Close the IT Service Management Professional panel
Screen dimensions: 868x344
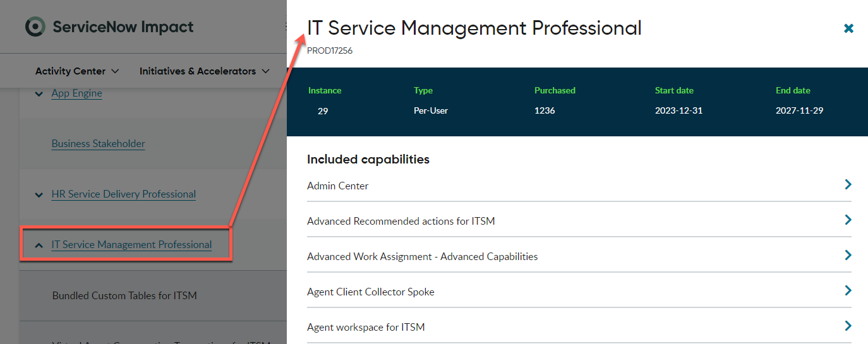(x=848, y=28)
